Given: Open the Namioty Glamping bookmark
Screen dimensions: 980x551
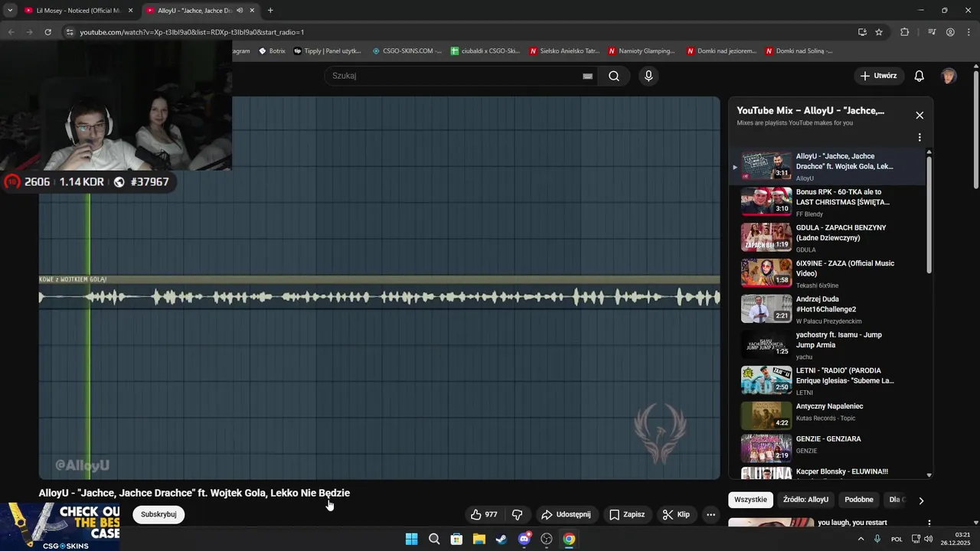Looking at the screenshot, I should pos(642,51).
